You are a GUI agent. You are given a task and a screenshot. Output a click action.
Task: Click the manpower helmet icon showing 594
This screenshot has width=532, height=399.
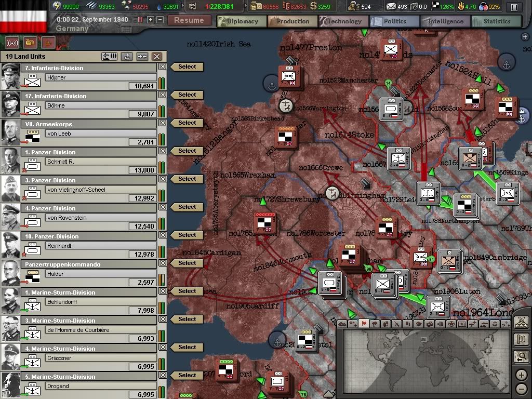point(354,6)
